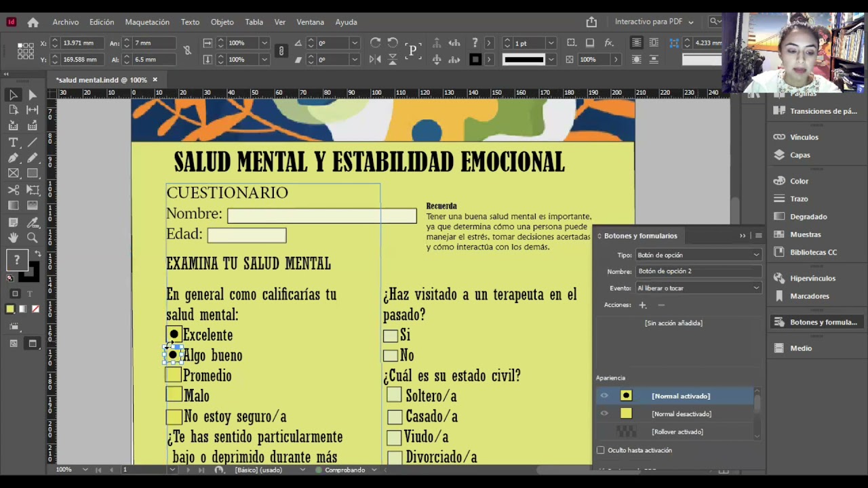Select the Gradient Swatch tool
This screenshot has width=868, height=488.
pos(13,205)
